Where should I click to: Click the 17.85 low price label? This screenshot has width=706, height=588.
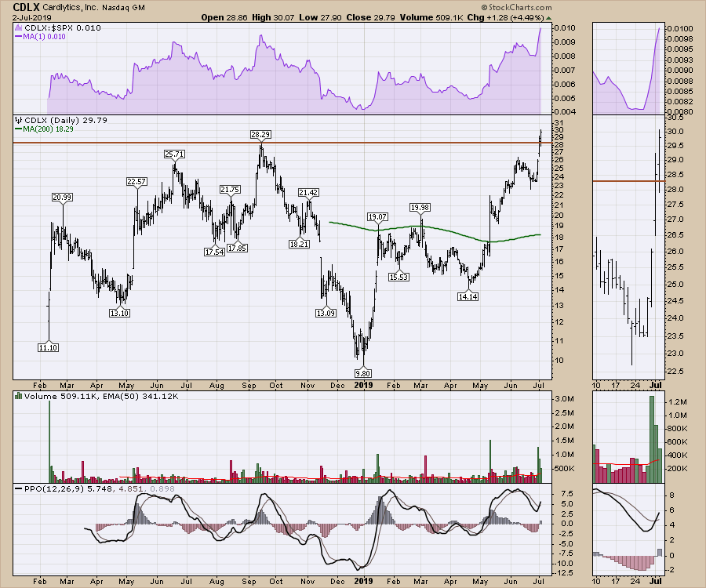point(237,248)
